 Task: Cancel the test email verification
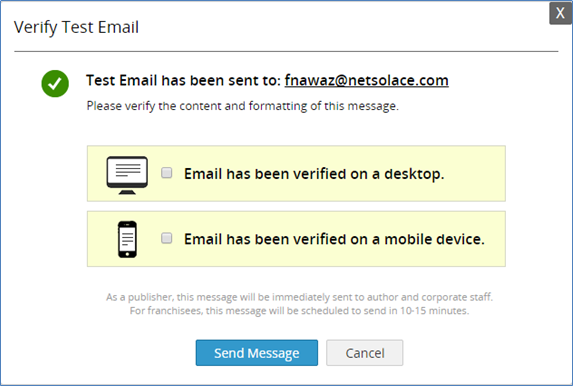tap(365, 353)
